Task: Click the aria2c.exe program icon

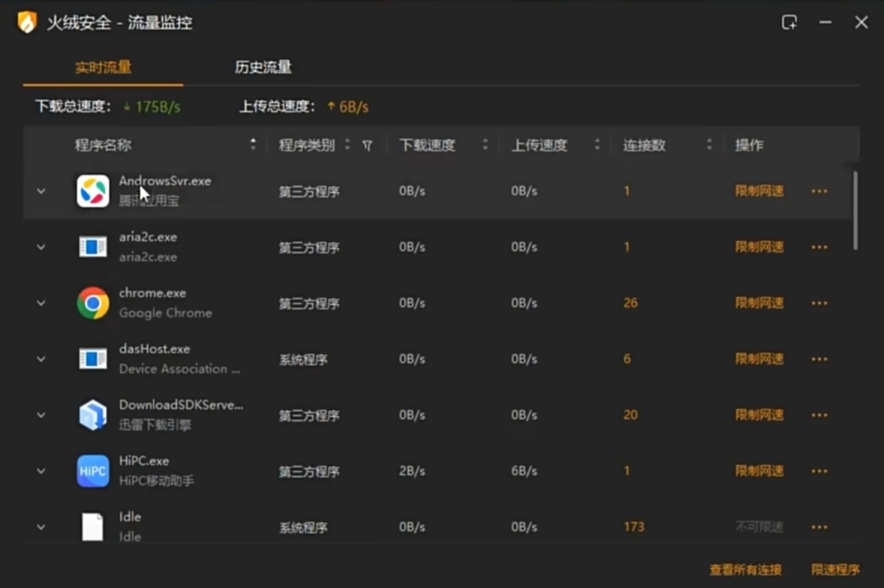Action: click(x=93, y=247)
